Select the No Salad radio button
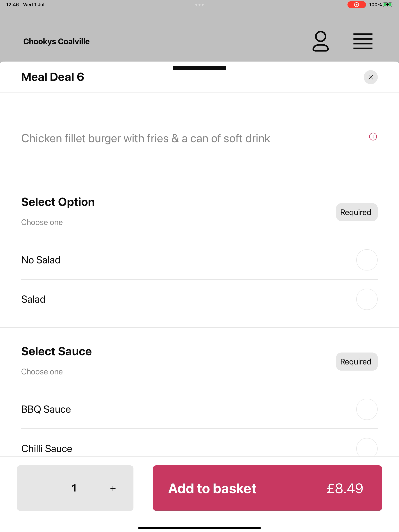 [x=367, y=260]
